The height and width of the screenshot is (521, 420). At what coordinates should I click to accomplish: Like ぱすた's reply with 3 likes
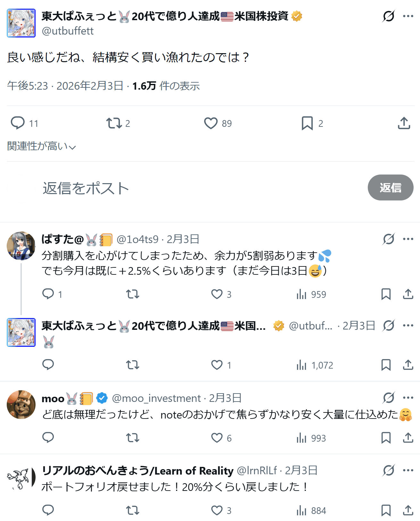pos(217,294)
